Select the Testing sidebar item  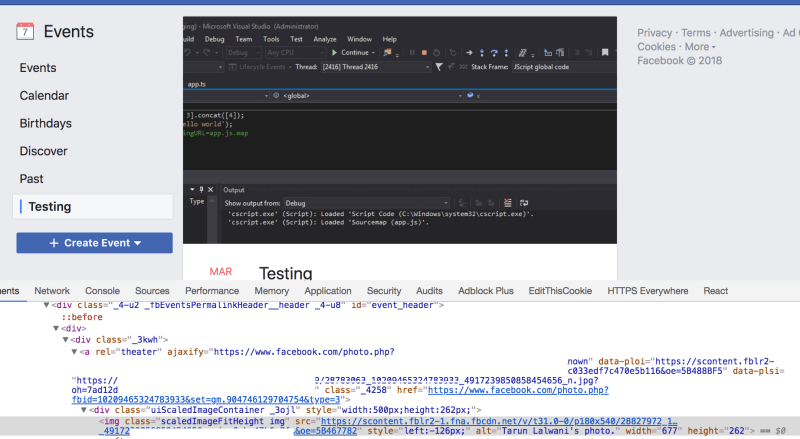pyautogui.click(x=93, y=207)
